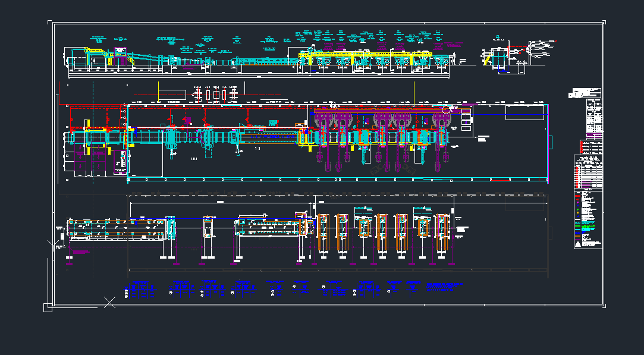Click the leftmost blue table at bottom

(x=139, y=290)
